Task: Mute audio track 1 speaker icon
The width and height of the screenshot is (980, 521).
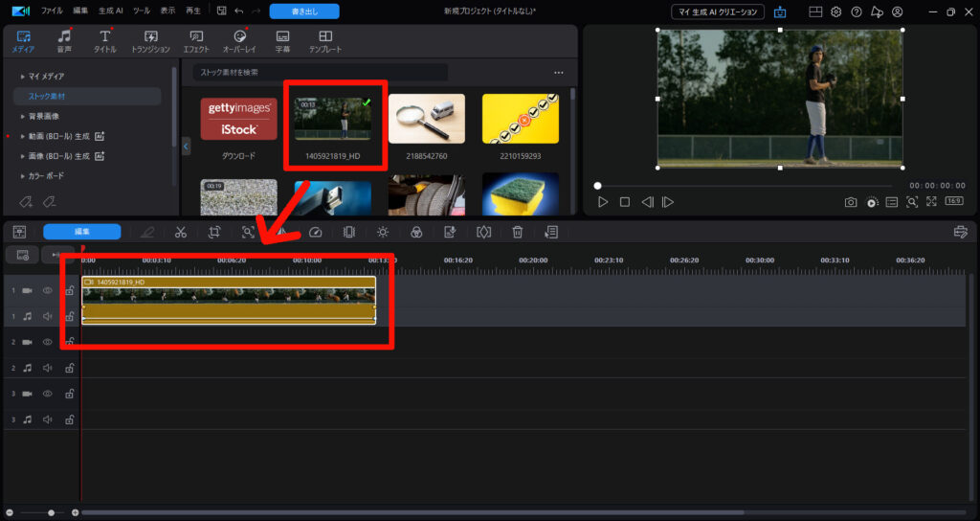Action: 47,315
